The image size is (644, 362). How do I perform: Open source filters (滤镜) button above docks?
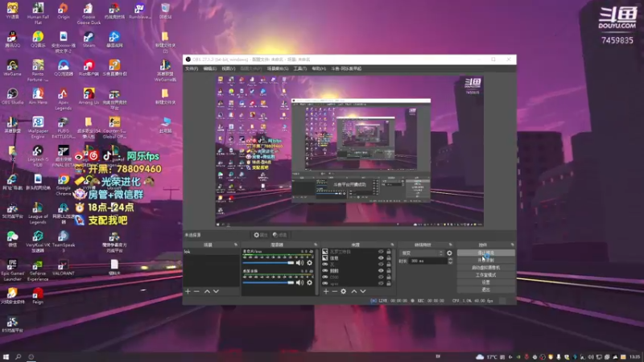click(x=280, y=235)
